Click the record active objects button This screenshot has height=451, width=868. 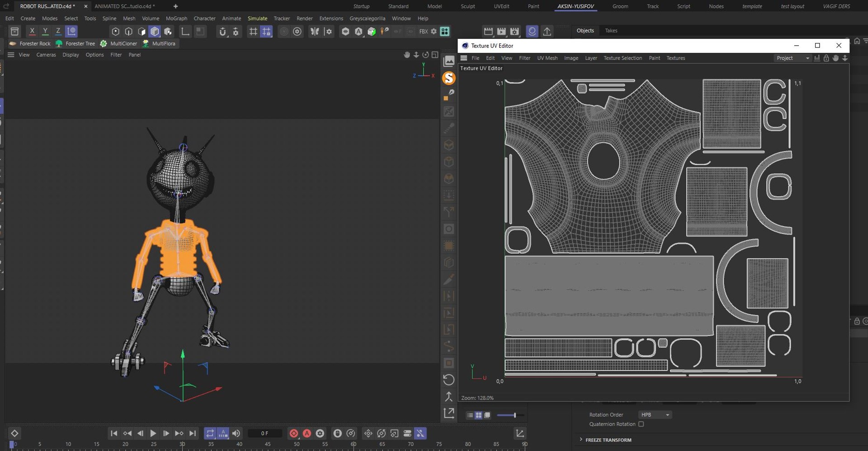[294, 433]
